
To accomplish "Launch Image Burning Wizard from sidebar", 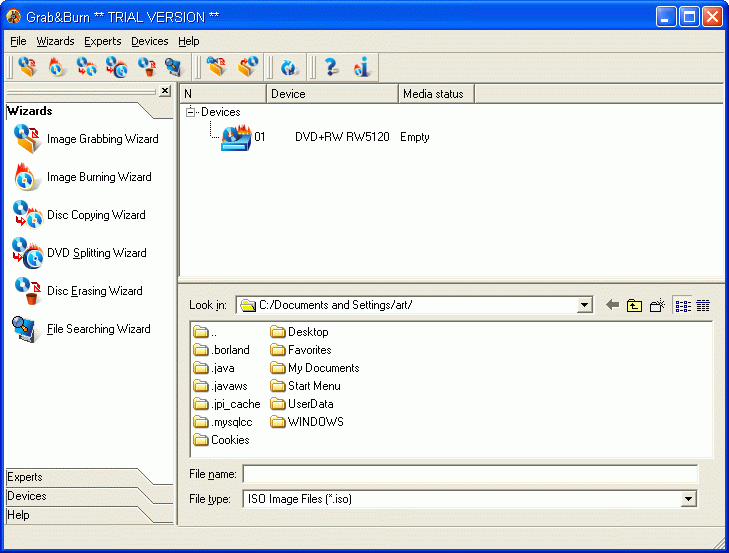I will (83, 177).
